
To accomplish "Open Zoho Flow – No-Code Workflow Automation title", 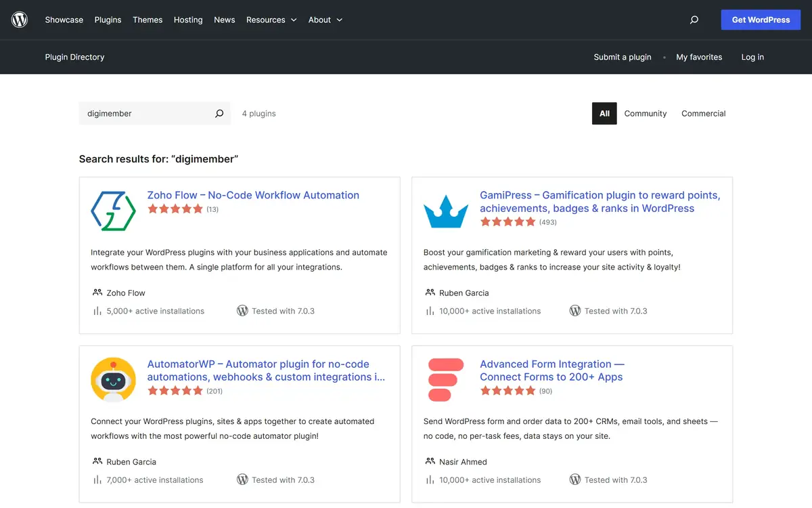I will point(253,195).
